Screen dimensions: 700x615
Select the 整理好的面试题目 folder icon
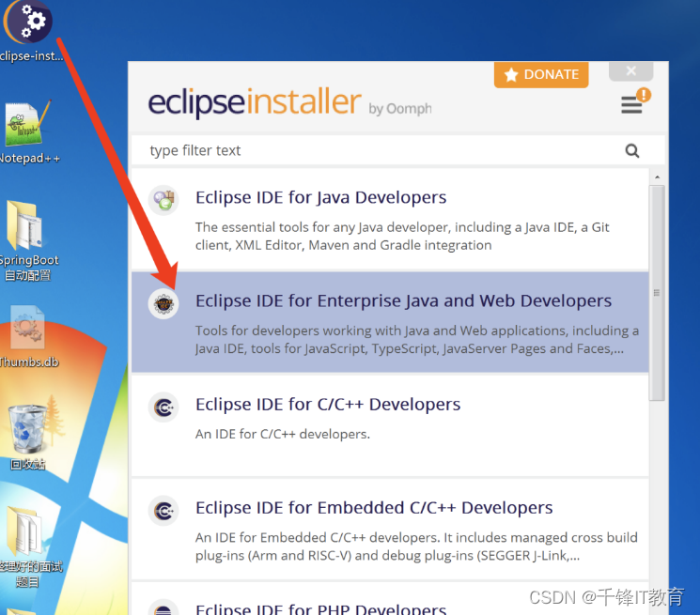[24, 531]
